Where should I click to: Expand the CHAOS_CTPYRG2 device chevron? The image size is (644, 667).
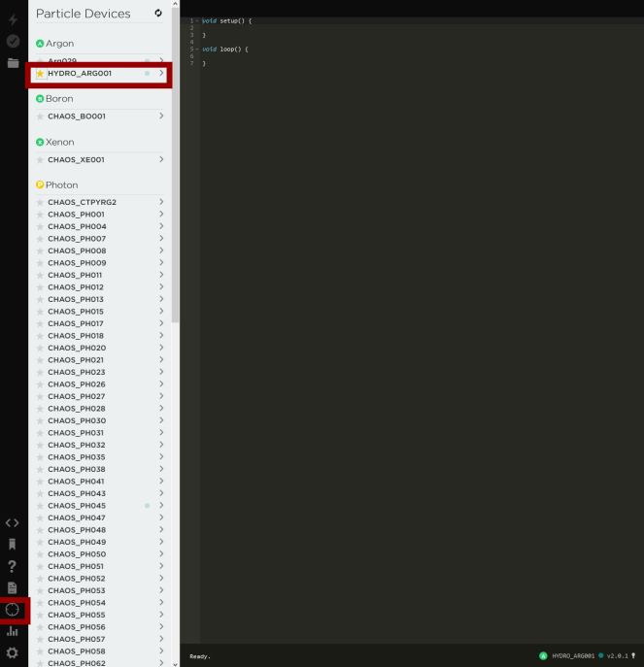[161, 202]
